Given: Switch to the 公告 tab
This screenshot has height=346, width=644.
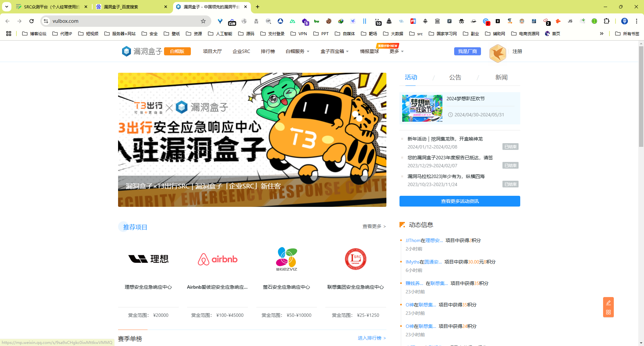Looking at the screenshot, I should click(455, 77).
